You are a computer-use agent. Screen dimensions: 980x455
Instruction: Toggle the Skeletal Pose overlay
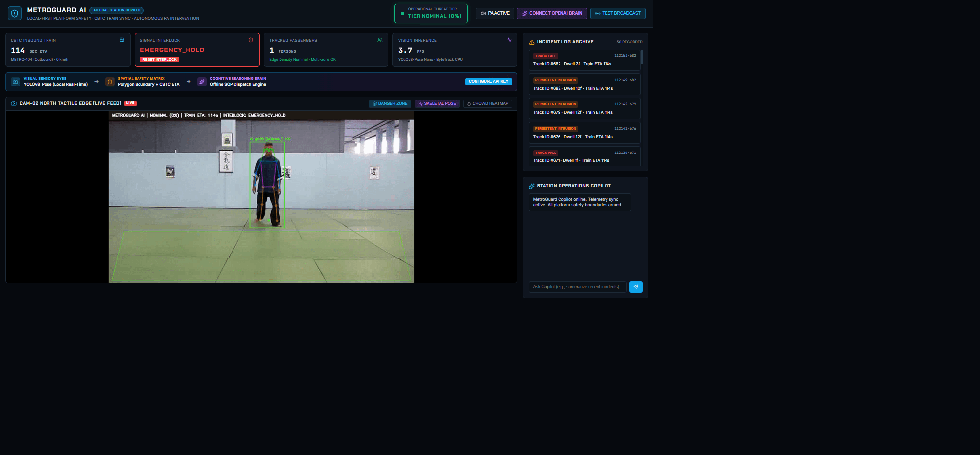coord(437,103)
